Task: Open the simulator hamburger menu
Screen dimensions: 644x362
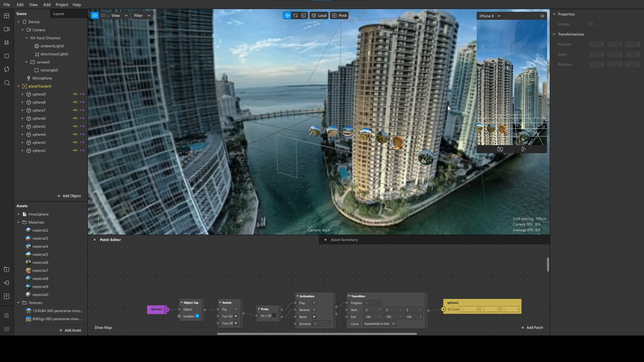Action: (x=542, y=16)
